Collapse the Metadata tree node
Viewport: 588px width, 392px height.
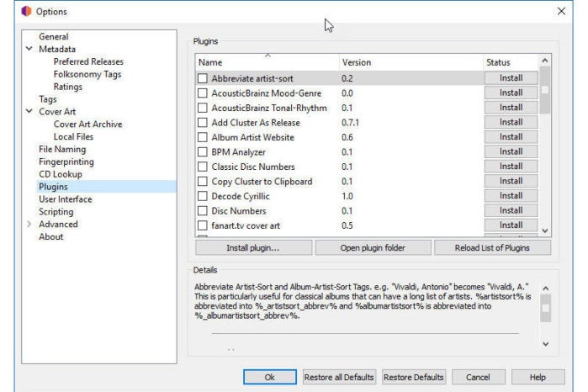coord(29,49)
